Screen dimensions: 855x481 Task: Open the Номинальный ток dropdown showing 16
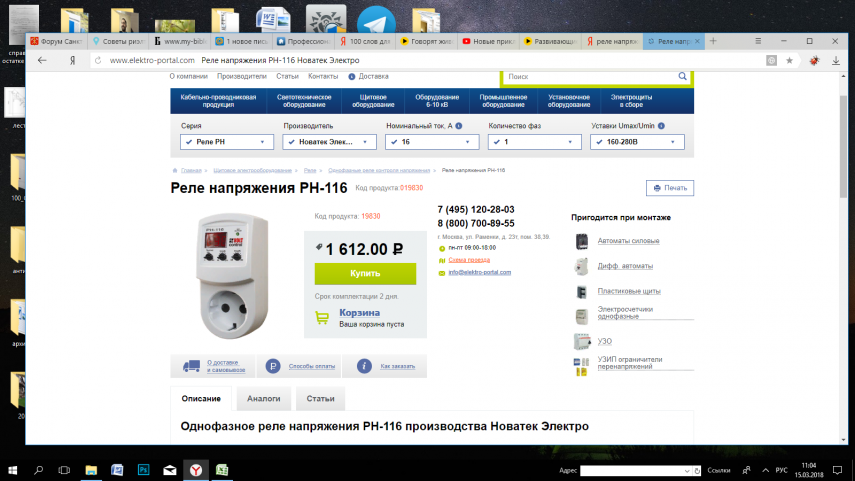[432, 142]
